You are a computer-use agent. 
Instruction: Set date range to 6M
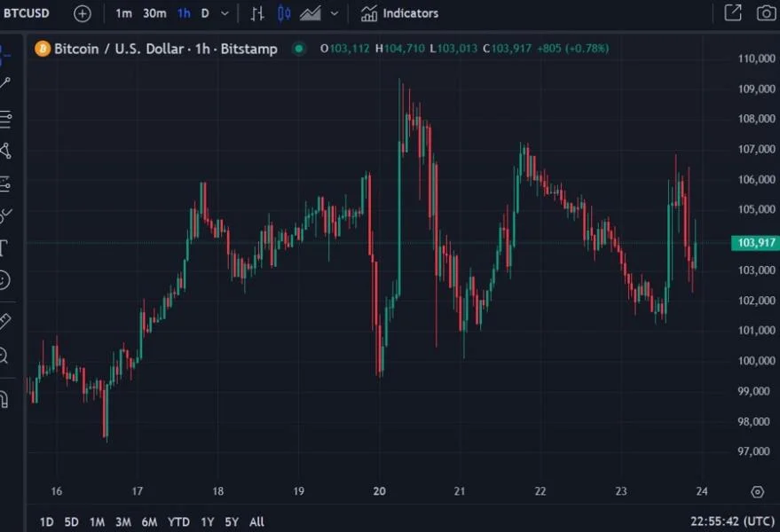point(149,521)
